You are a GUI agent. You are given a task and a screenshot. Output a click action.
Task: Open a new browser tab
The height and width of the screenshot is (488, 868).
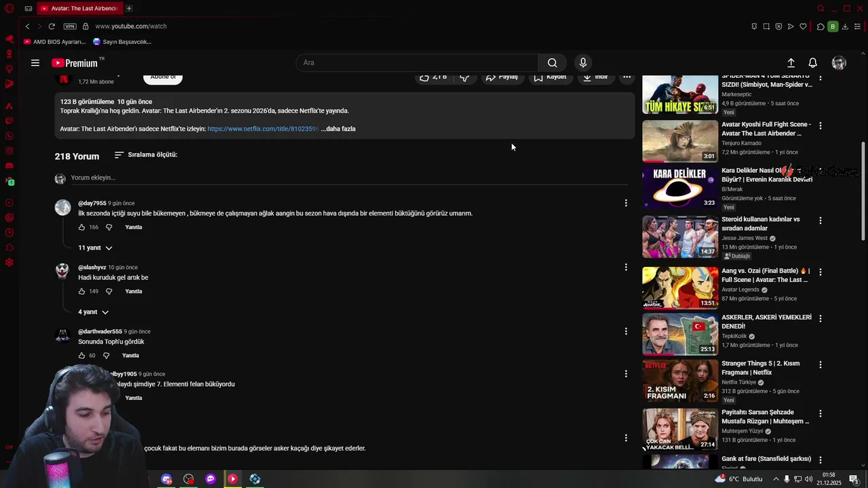point(129,8)
